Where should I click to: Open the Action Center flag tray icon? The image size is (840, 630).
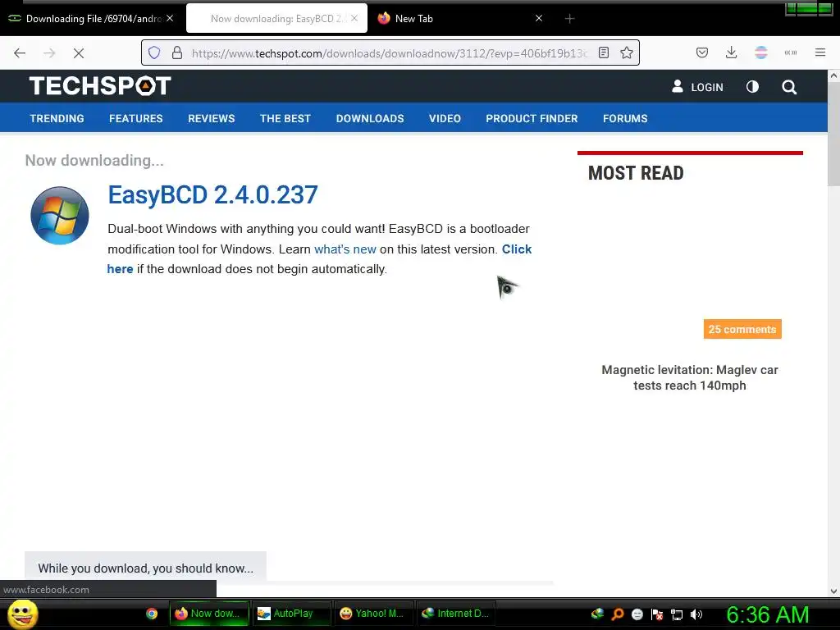[x=657, y=614]
